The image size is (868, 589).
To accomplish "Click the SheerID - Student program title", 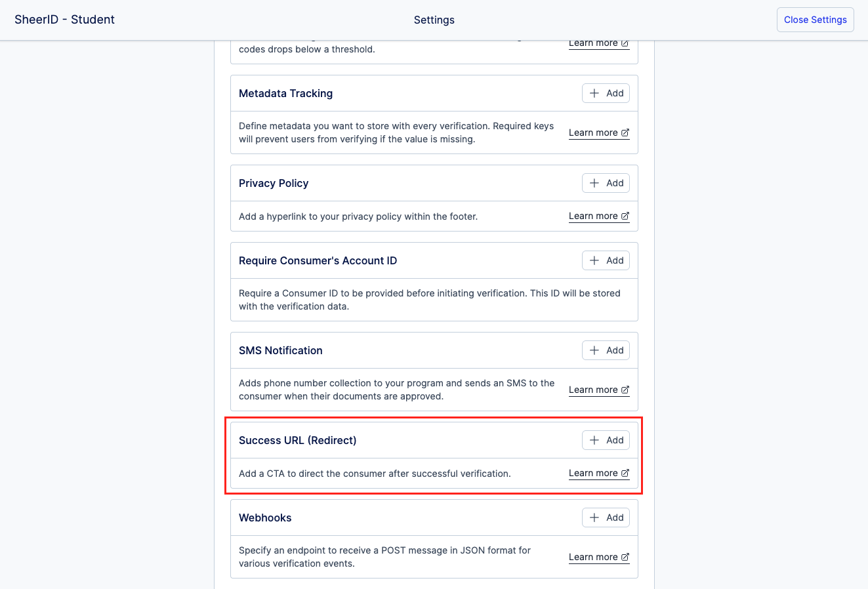I will point(64,20).
